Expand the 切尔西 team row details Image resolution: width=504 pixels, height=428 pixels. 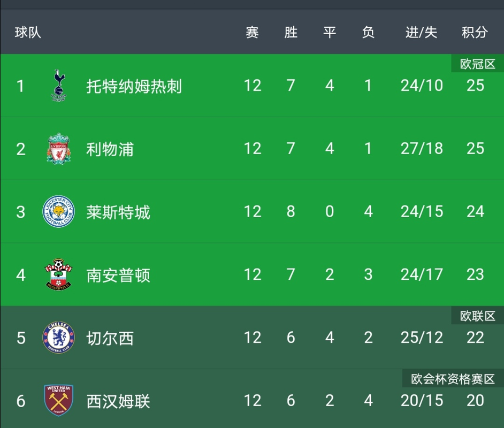coord(109,338)
